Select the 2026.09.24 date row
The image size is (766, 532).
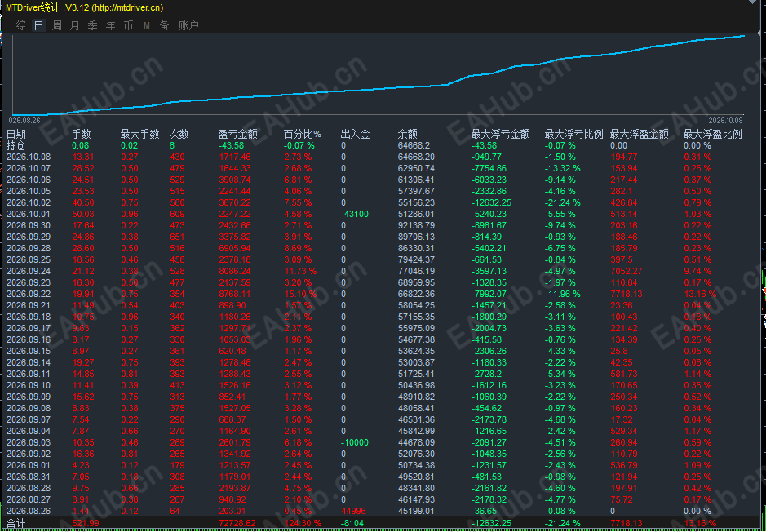point(29,271)
